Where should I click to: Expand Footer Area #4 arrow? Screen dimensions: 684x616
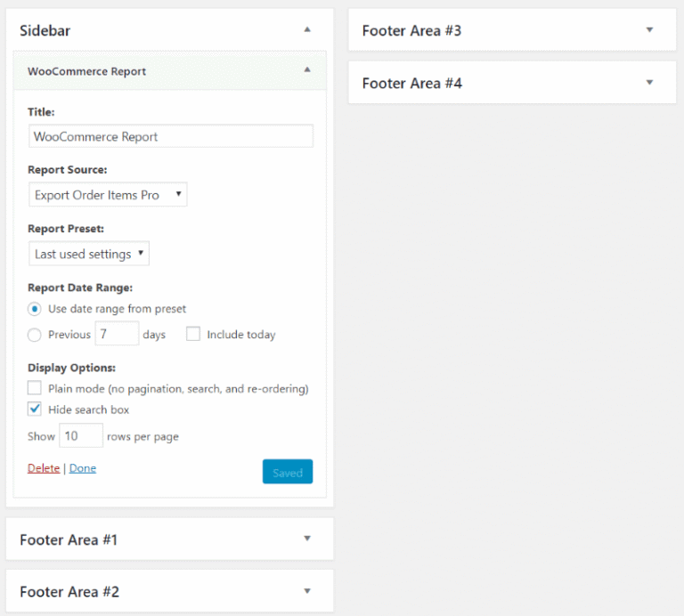tap(649, 83)
